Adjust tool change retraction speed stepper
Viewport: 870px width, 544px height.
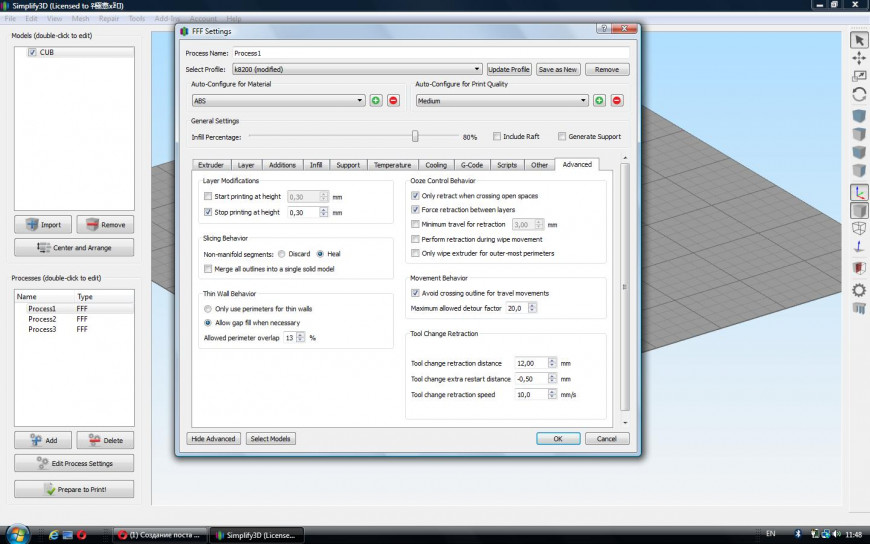point(552,394)
